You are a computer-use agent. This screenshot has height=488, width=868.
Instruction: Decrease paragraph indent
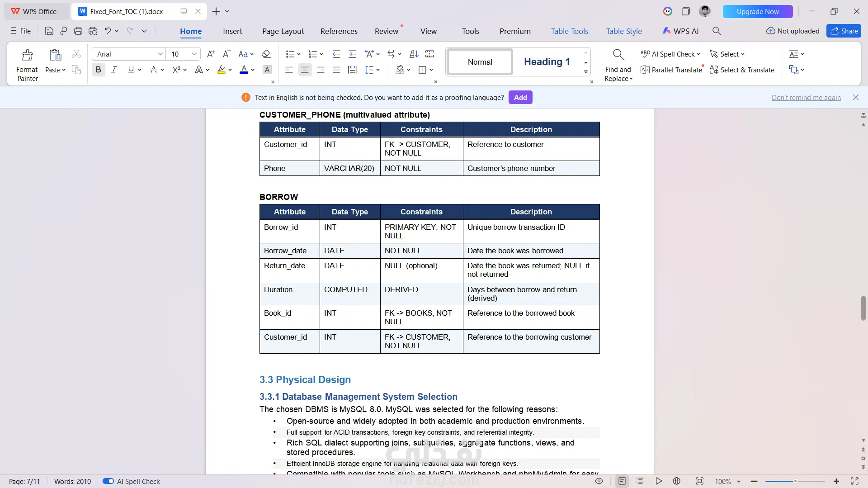click(336, 54)
